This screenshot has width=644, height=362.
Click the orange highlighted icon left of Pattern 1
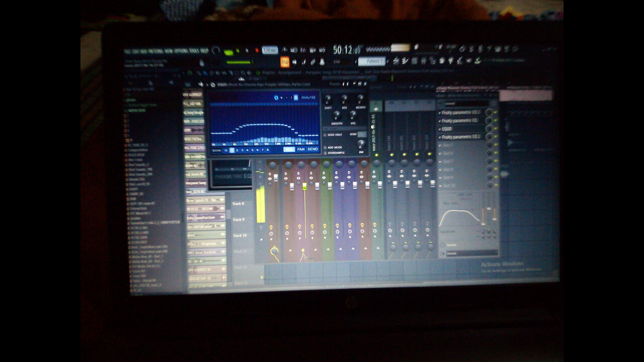coord(285,62)
